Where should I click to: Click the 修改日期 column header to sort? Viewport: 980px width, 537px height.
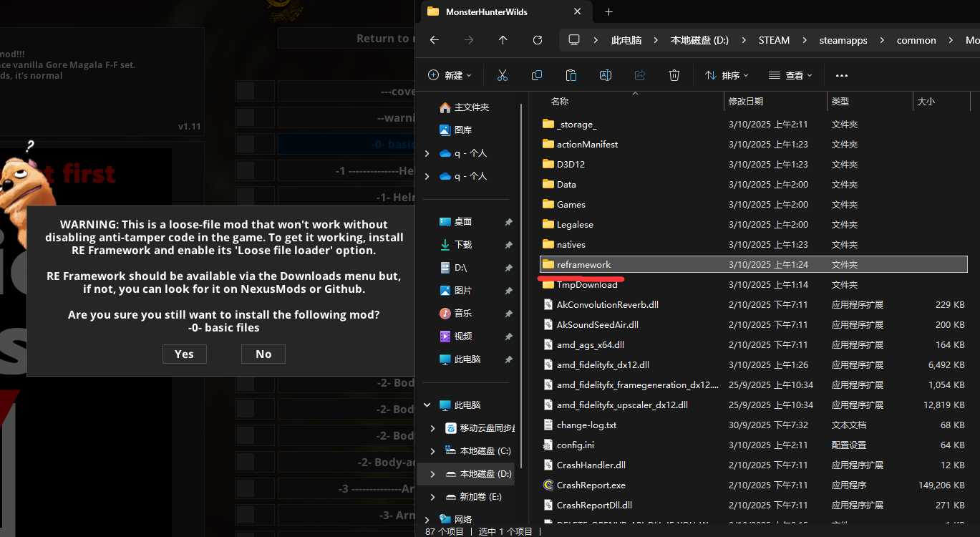click(746, 102)
